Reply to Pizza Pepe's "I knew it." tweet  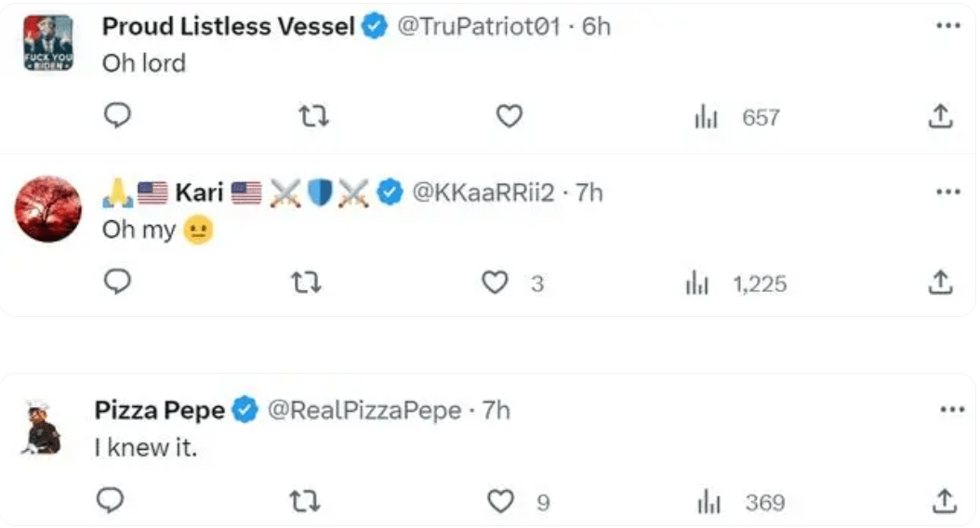[x=110, y=500]
